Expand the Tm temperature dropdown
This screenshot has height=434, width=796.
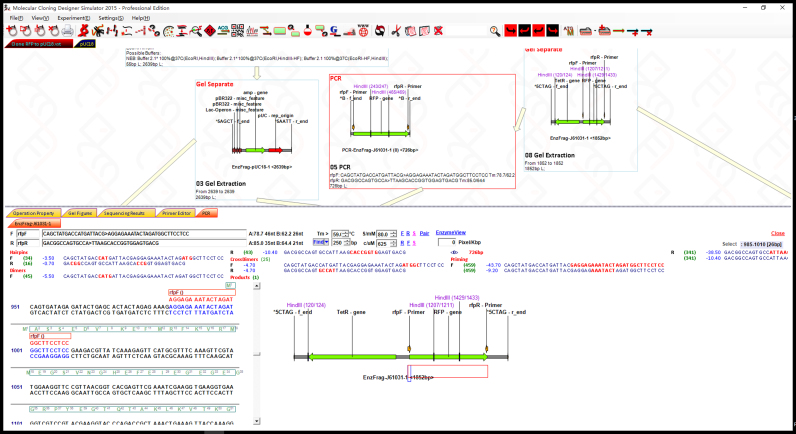(x=346, y=233)
